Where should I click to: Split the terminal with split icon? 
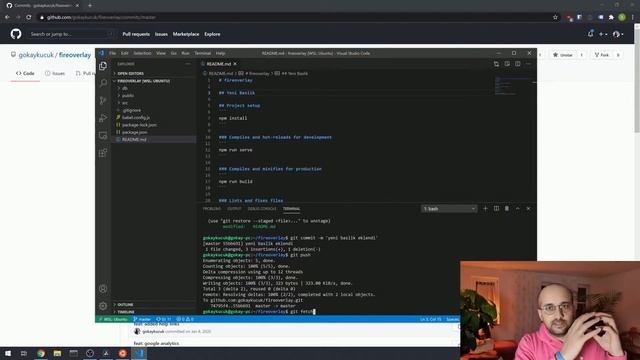point(496,209)
